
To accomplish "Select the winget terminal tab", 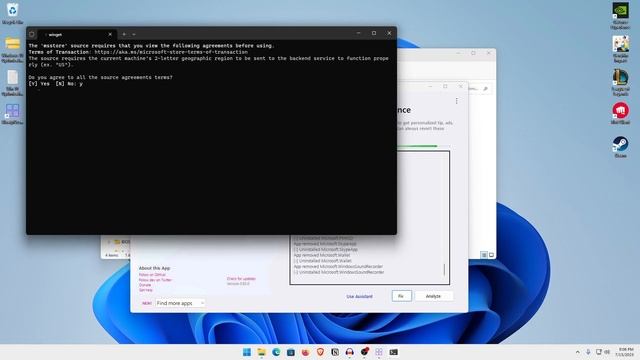I will tap(76, 34).
